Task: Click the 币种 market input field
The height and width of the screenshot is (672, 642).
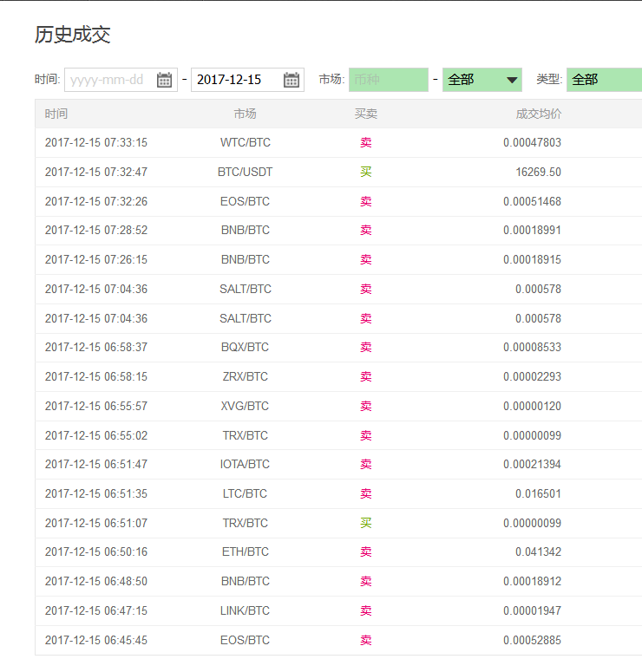Action: pos(389,80)
